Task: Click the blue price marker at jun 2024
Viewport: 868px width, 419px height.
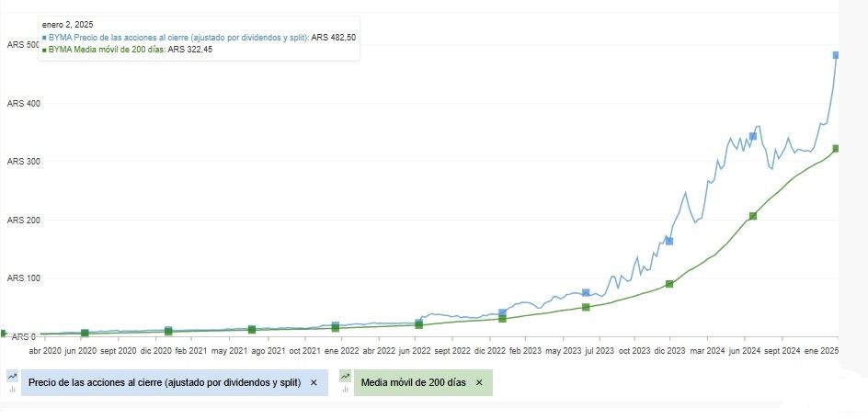Action: (x=752, y=136)
